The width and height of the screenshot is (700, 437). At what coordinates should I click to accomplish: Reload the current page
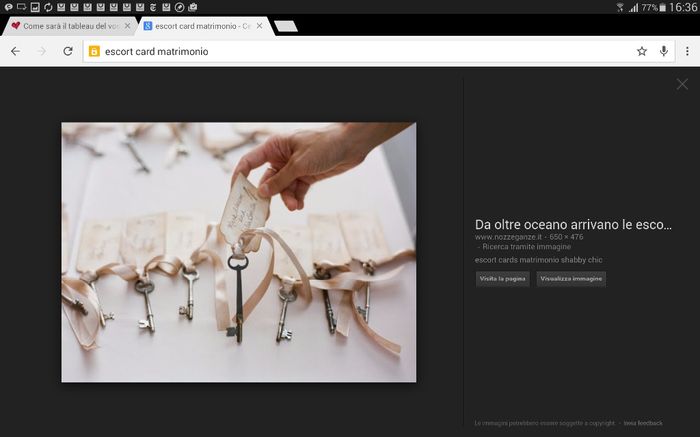point(68,51)
